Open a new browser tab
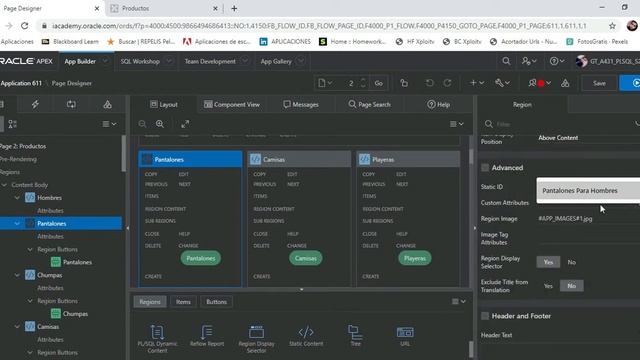Image resolution: width=640 pixels, height=360 pixels. pyautogui.click(x=234, y=8)
